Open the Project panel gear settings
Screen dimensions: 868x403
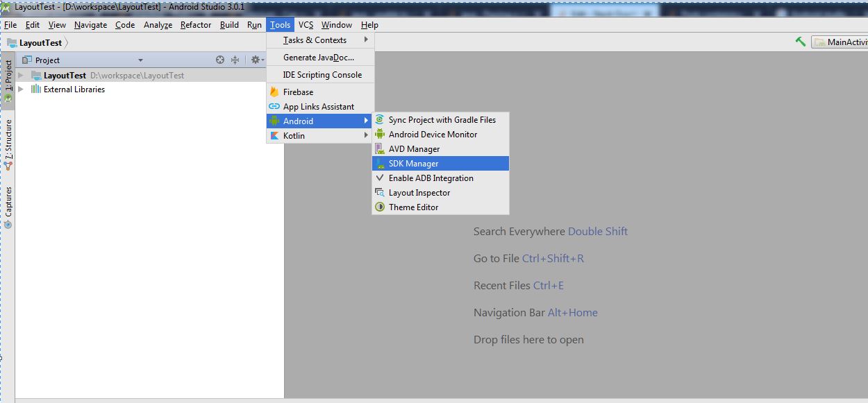click(x=255, y=60)
